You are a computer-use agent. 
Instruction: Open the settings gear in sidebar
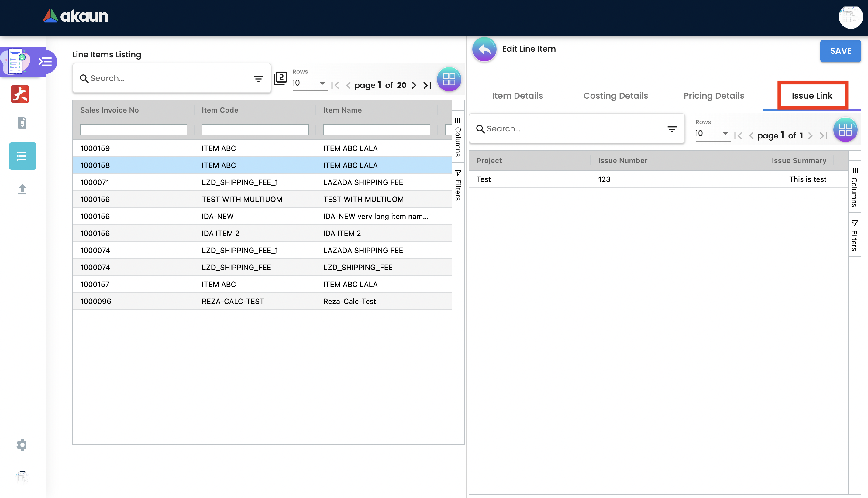tap(21, 445)
